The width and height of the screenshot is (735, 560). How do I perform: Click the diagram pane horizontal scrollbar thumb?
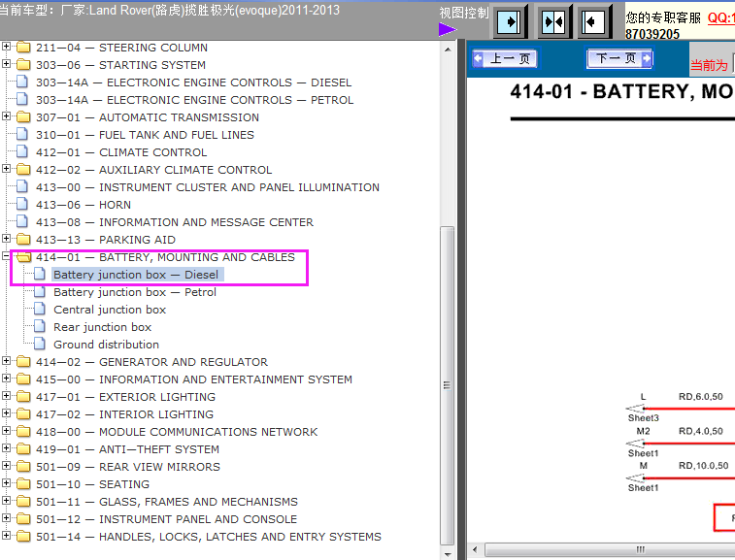610,549
